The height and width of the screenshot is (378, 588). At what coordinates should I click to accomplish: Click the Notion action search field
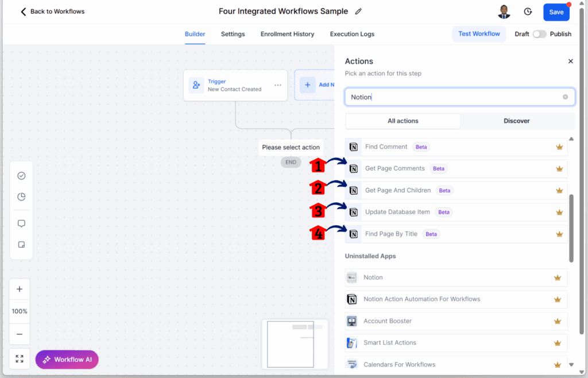[460, 97]
